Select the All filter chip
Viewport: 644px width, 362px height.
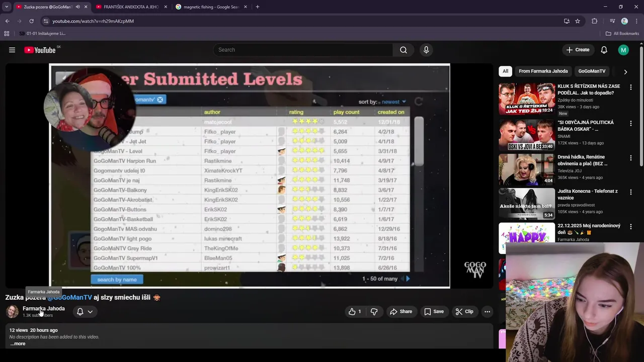click(x=505, y=71)
